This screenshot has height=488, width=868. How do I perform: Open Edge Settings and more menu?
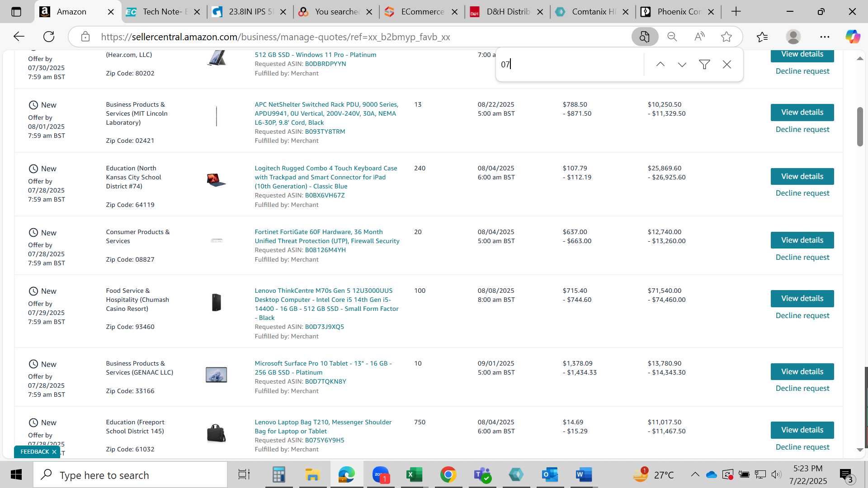[x=825, y=37]
